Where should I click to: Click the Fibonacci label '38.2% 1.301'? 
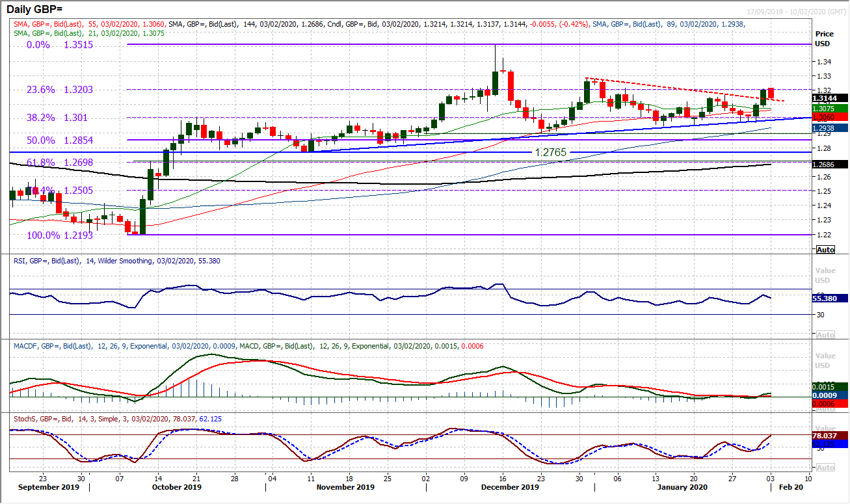(x=57, y=118)
